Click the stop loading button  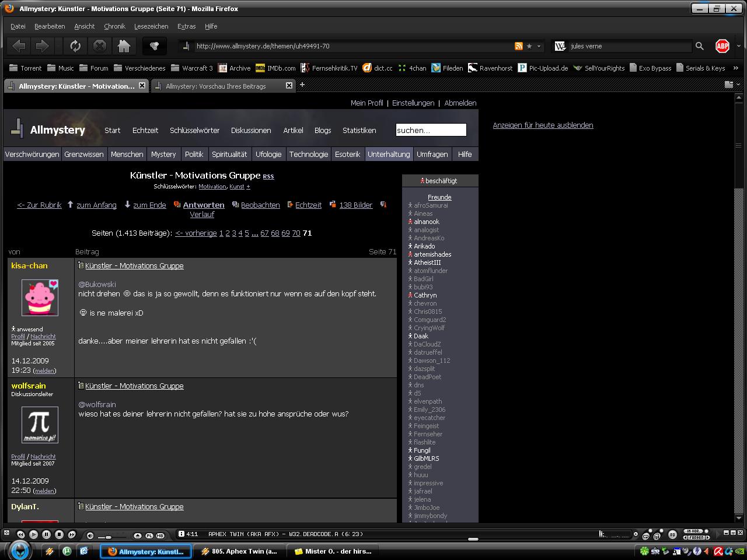[x=100, y=46]
